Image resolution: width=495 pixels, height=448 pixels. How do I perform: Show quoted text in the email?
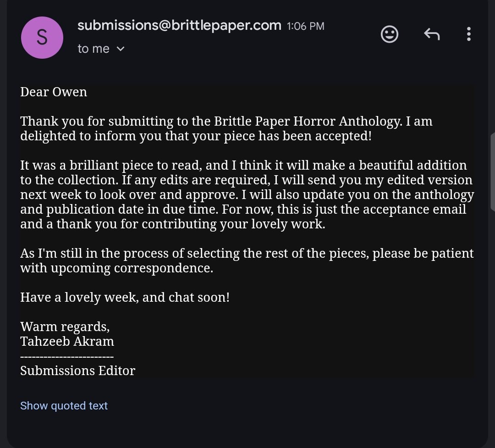point(64,405)
